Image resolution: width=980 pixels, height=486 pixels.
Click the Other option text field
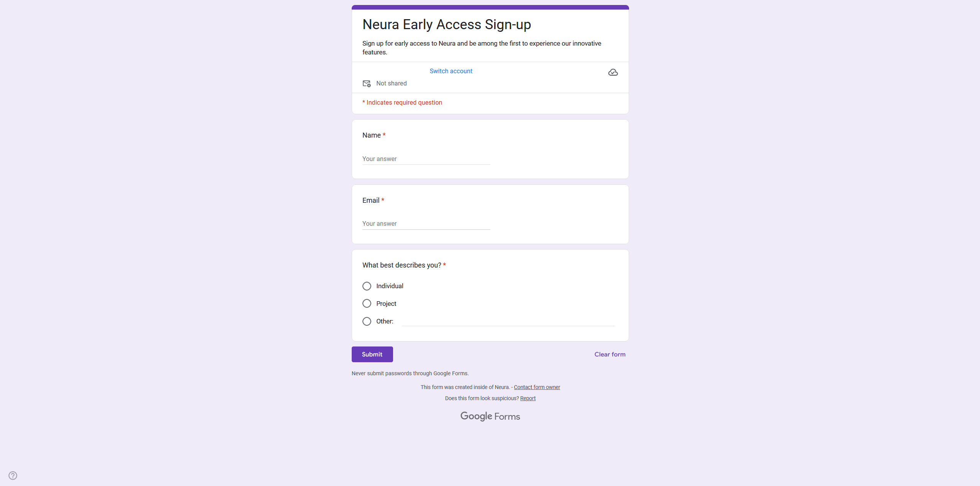(508, 321)
